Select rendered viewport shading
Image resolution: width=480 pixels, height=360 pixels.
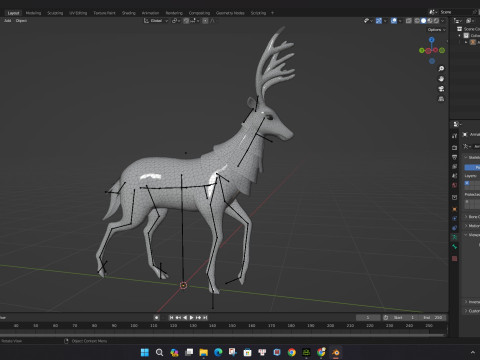(x=436, y=21)
